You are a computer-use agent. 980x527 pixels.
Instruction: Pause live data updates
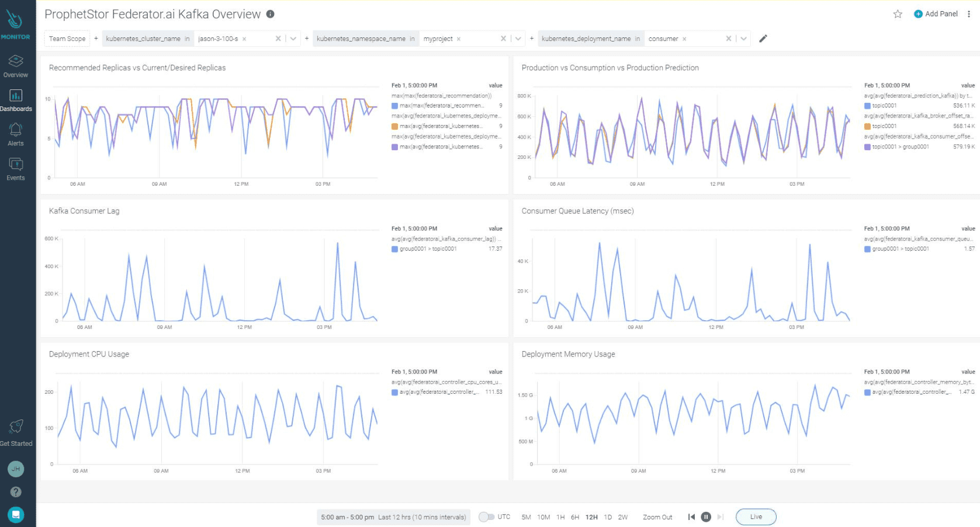(x=706, y=516)
